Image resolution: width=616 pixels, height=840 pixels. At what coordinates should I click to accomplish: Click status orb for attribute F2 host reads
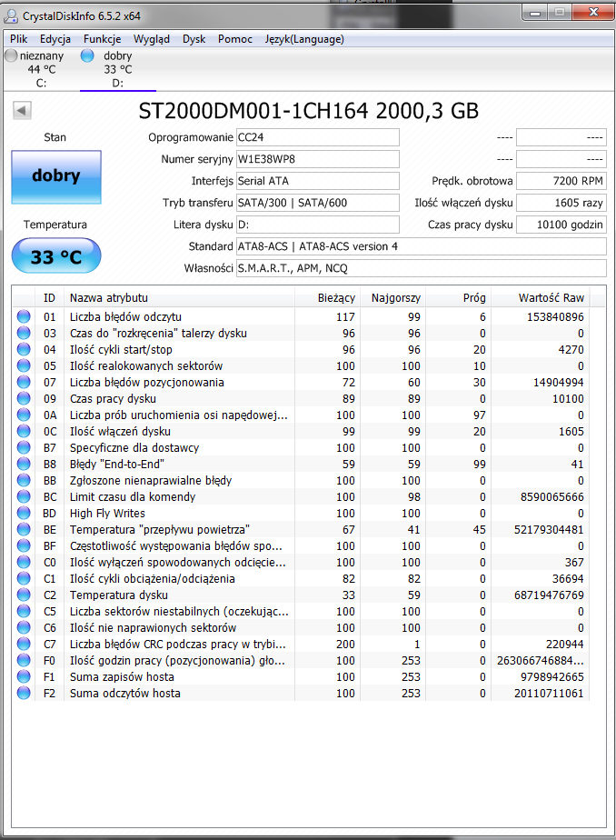[24, 693]
